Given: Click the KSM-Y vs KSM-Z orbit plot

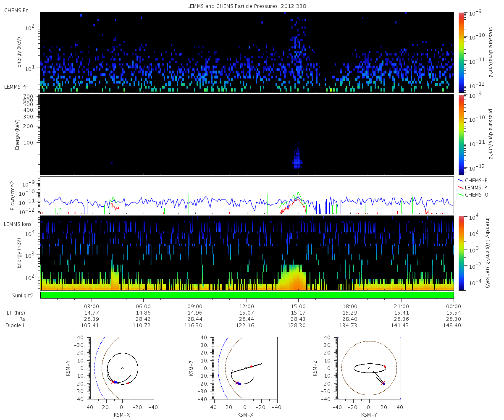Looking at the screenshot, I should (369, 368).
